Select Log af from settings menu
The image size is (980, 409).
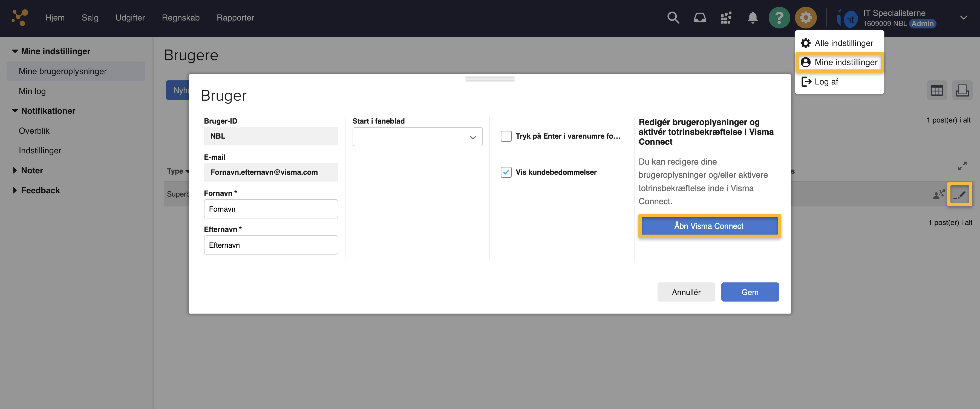[x=826, y=82]
